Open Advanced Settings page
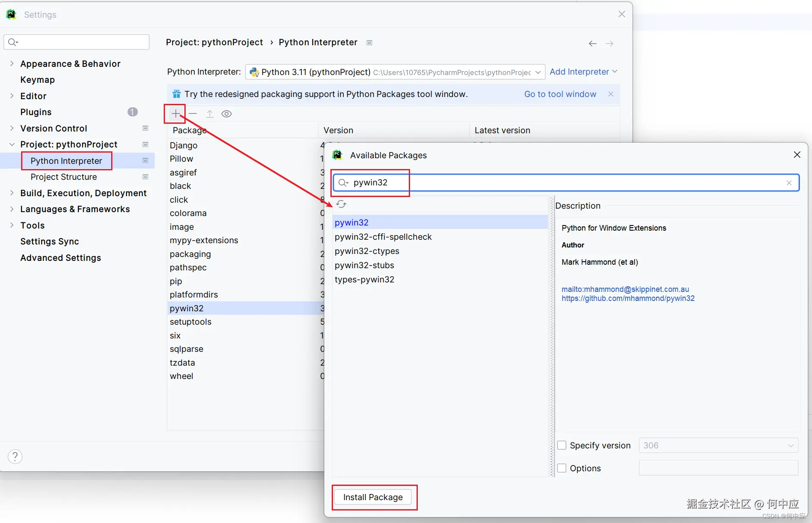 [x=61, y=258]
